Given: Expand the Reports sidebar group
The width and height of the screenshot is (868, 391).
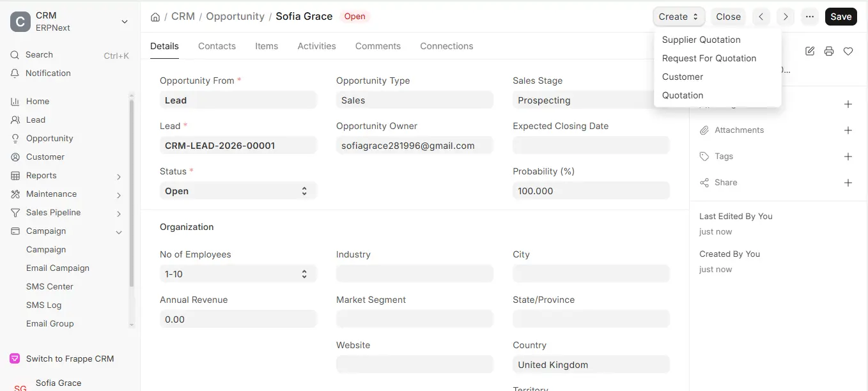Looking at the screenshot, I should 119,176.
